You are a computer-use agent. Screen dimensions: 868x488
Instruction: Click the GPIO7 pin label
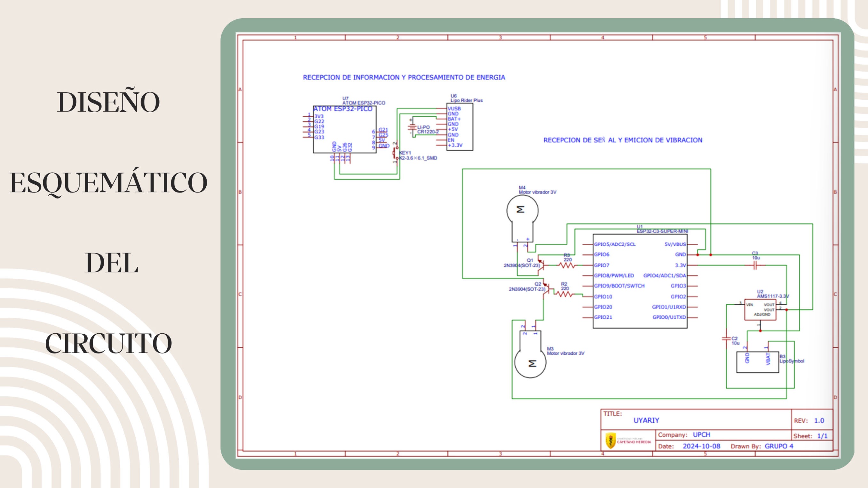[602, 265]
